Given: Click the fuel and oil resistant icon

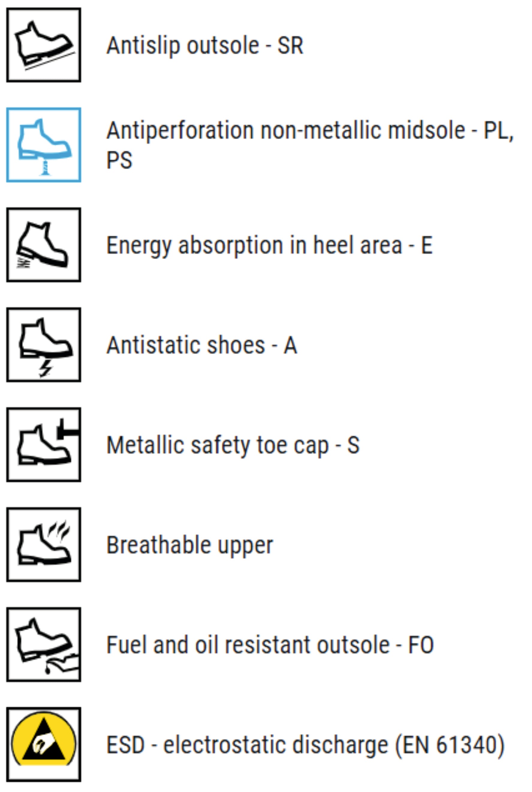Looking at the screenshot, I should (x=43, y=645).
